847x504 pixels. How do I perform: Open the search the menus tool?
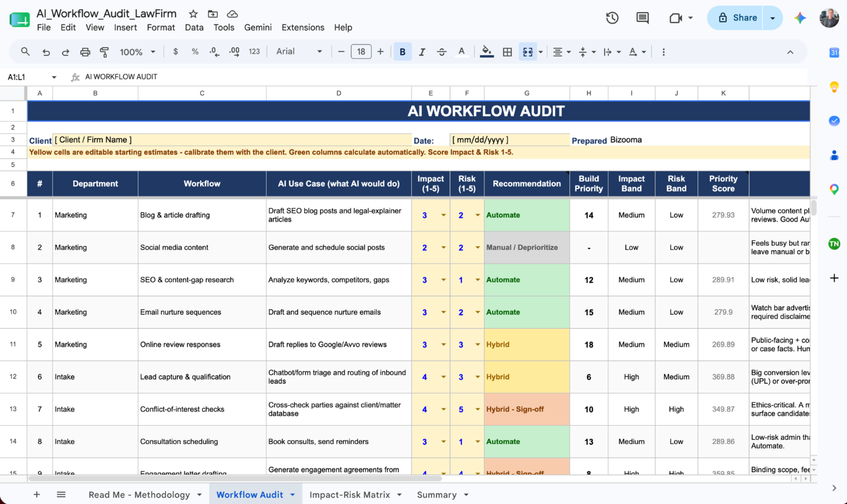(x=25, y=52)
